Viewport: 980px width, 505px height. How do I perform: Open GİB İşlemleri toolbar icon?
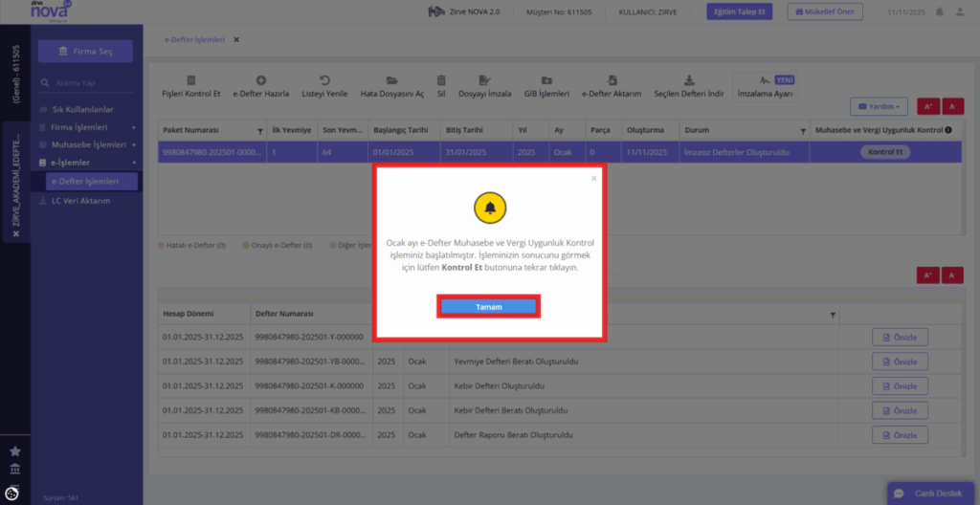point(546,80)
